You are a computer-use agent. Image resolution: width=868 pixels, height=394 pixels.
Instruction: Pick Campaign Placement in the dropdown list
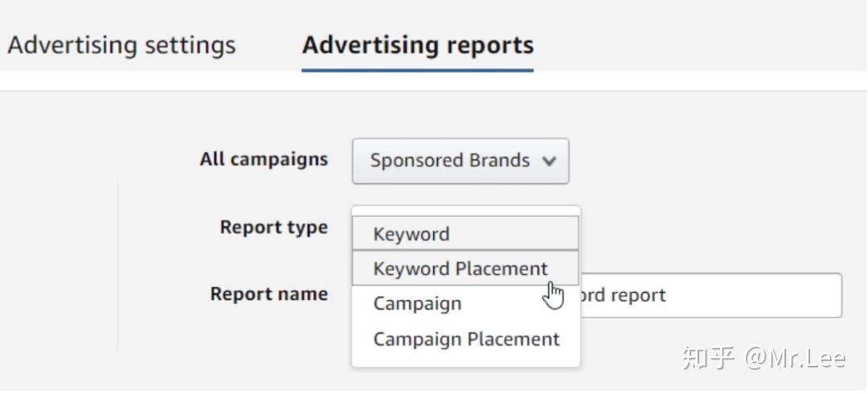[x=466, y=339]
